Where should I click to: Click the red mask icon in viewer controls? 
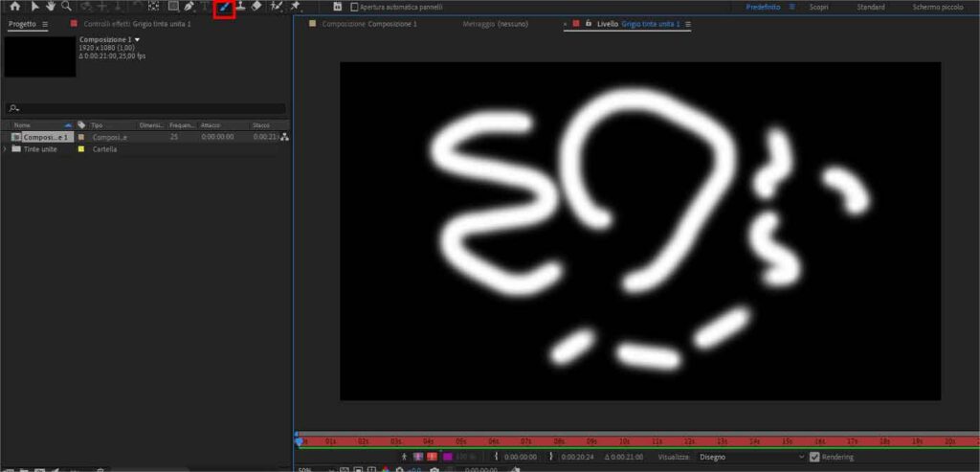[x=432, y=457]
